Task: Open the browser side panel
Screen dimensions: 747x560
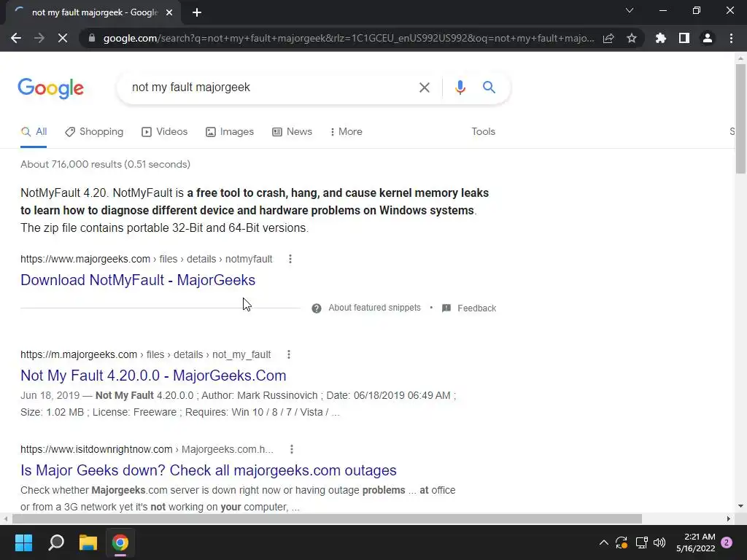Action: pos(684,38)
